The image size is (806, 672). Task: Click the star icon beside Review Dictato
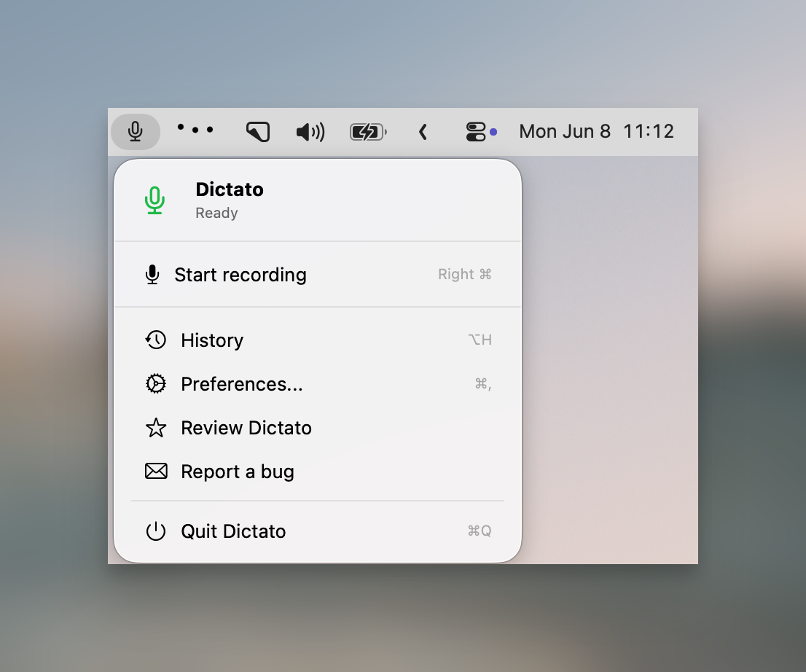point(156,428)
